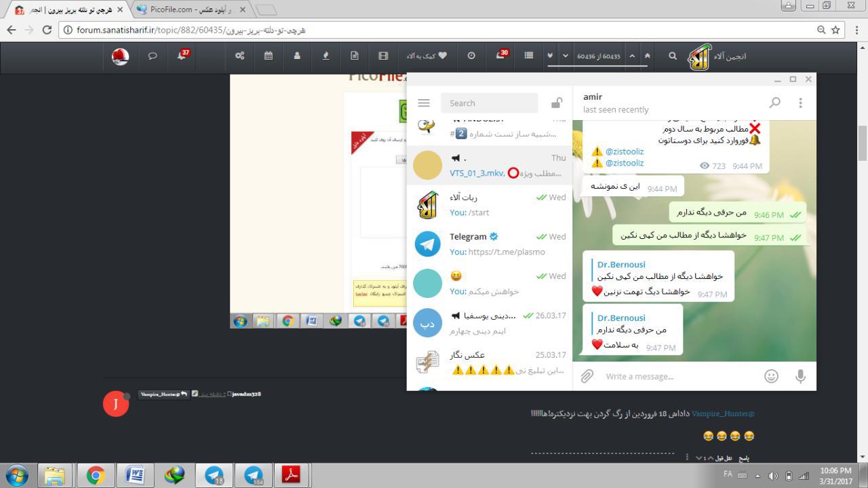Open forum unread icon with 30 badge
Screen dimensions: 868x488
pos(501,55)
